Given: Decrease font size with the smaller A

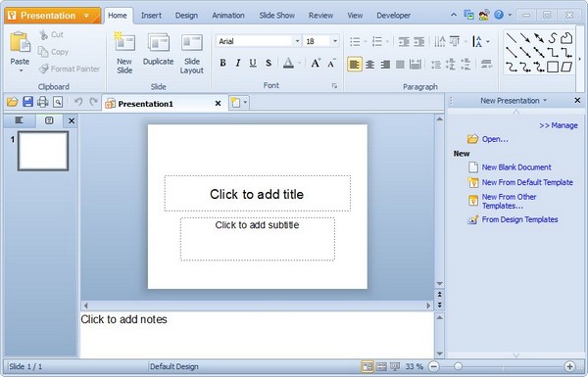Looking at the screenshot, I should coord(331,63).
